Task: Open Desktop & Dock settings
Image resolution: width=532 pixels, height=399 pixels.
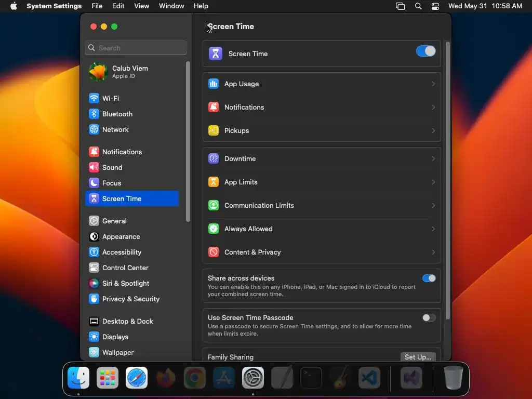Action: [x=131, y=322]
